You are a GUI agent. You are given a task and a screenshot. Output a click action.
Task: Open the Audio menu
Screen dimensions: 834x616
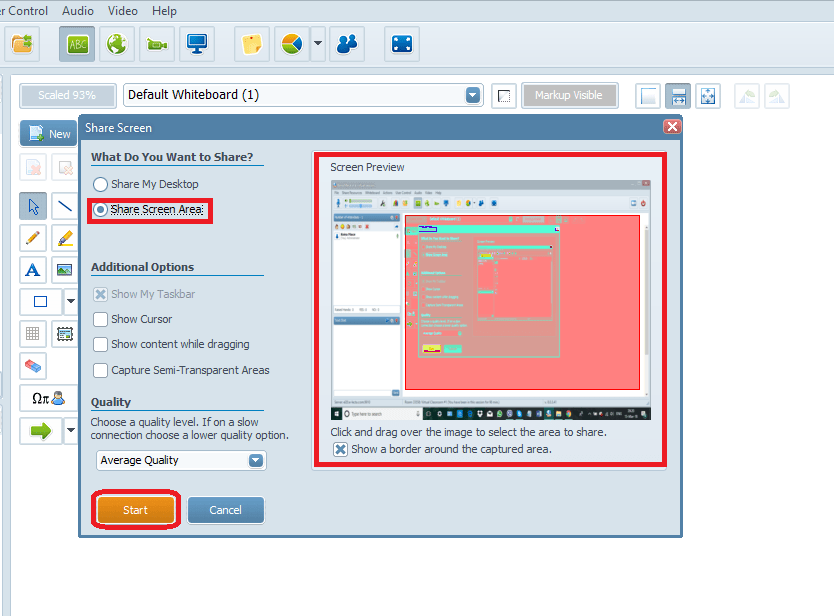(x=78, y=11)
